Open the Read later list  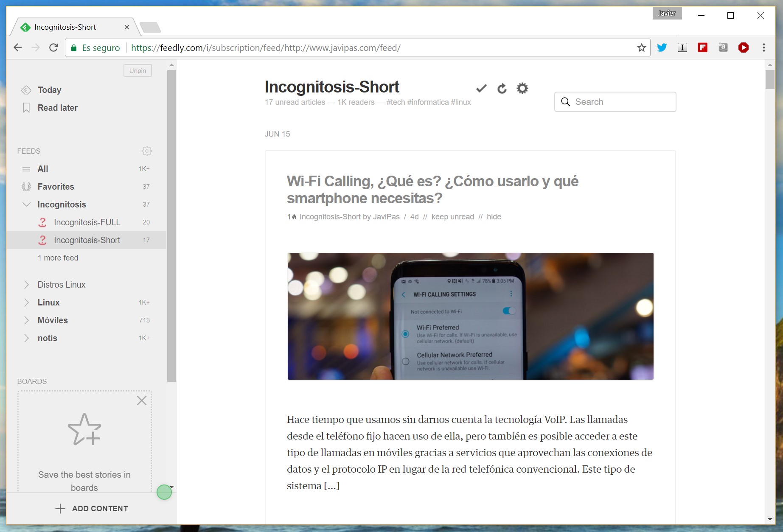(x=57, y=108)
